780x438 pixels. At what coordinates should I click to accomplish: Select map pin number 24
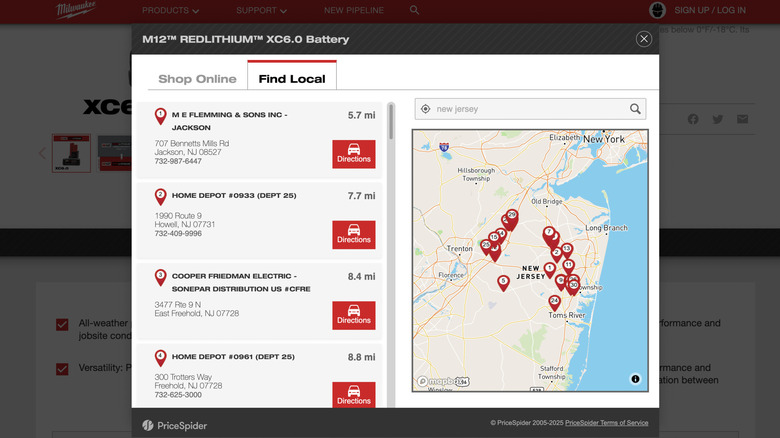click(x=554, y=301)
